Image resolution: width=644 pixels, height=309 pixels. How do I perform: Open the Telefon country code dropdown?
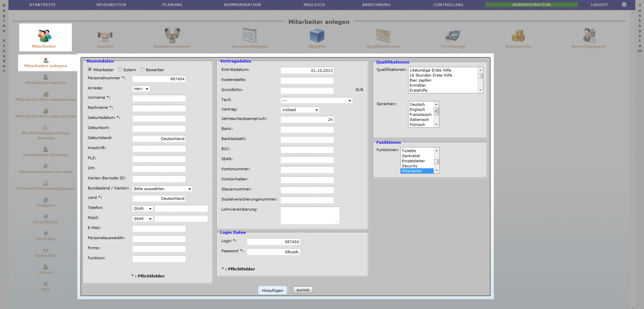click(143, 209)
